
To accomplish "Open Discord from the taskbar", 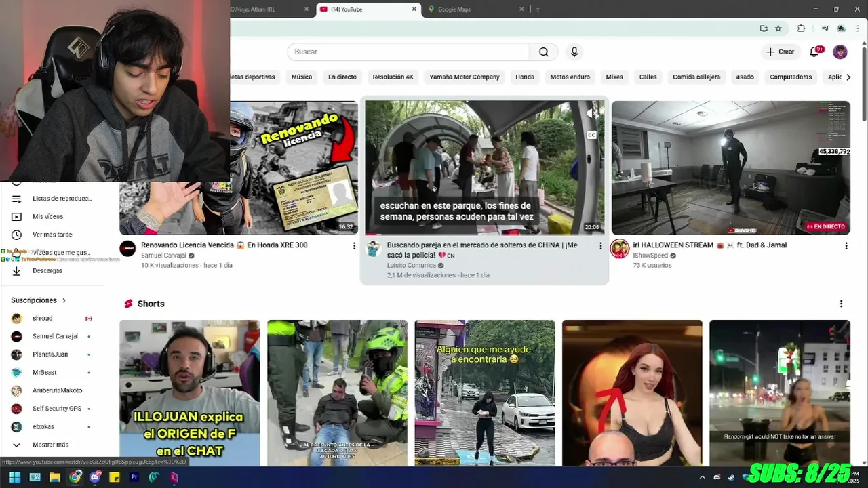I will click(95, 477).
